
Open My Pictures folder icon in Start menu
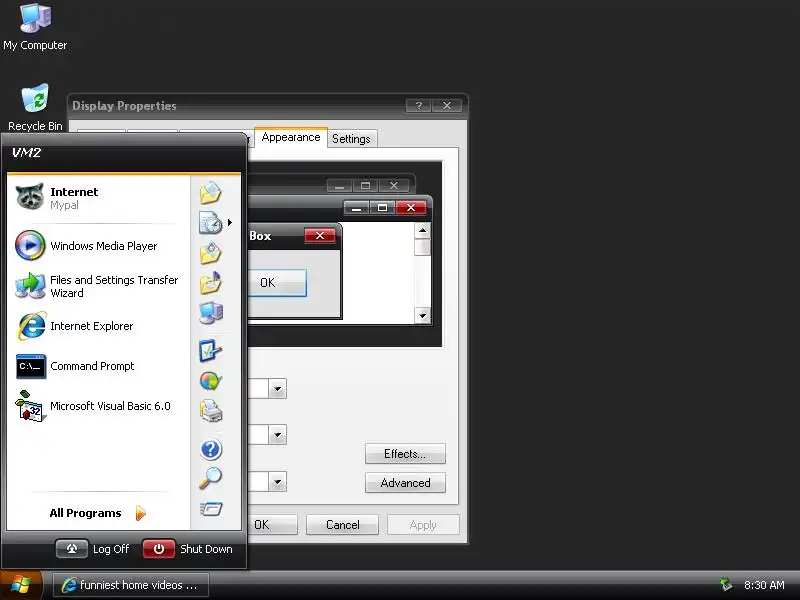tap(210, 253)
